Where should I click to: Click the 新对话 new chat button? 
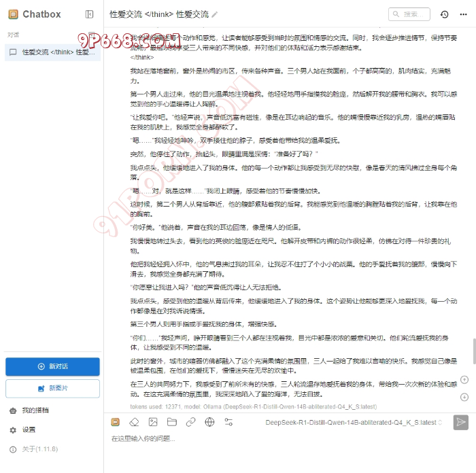[52, 366]
